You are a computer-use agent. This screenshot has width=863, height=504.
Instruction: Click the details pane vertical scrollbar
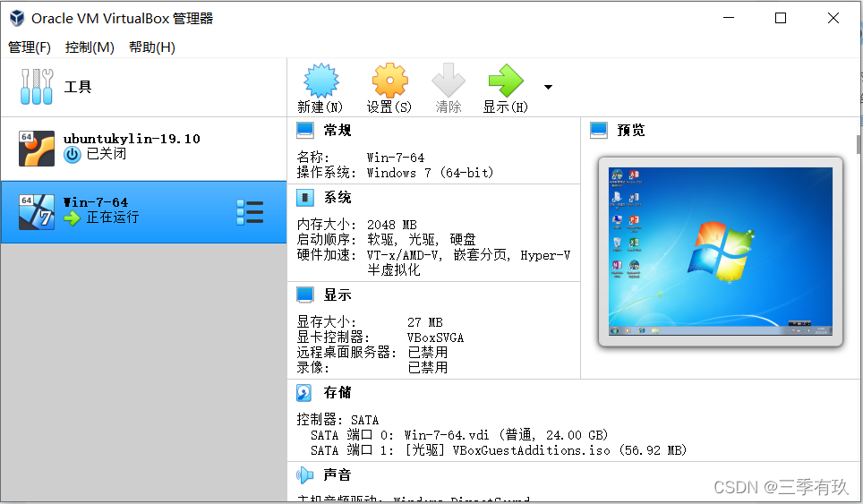[859, 144]
